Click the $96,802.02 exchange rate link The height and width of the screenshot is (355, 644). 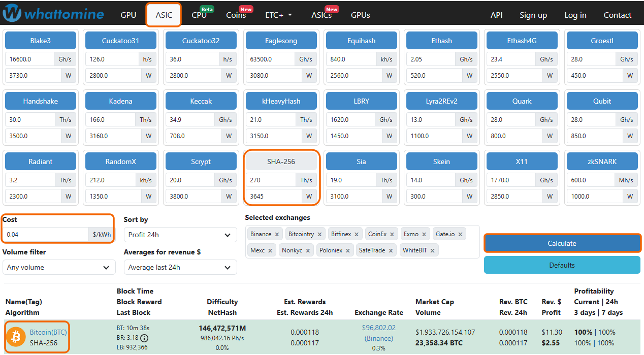pyautogui.click(x=379, y=328)
